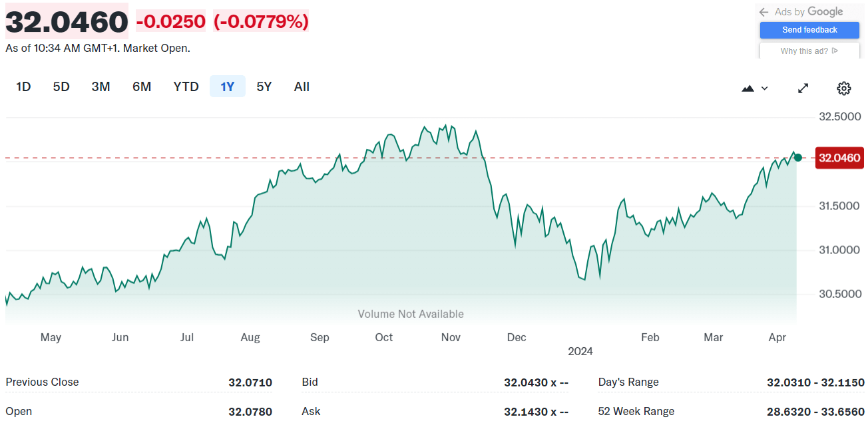Screen dimensions: 868x423
Task: Click the -0.0779% change percentage
Action: (261, 22)
